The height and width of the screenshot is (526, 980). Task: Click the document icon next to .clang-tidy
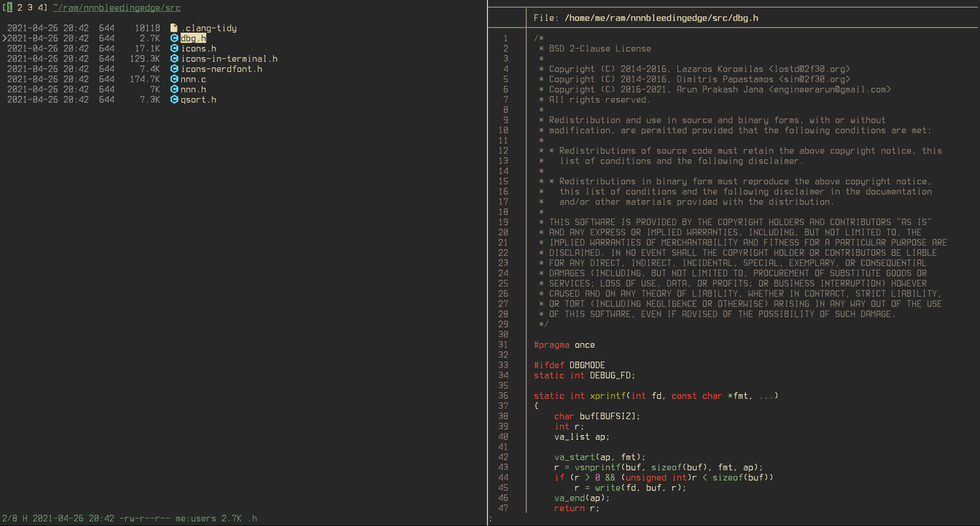point(174,28)
